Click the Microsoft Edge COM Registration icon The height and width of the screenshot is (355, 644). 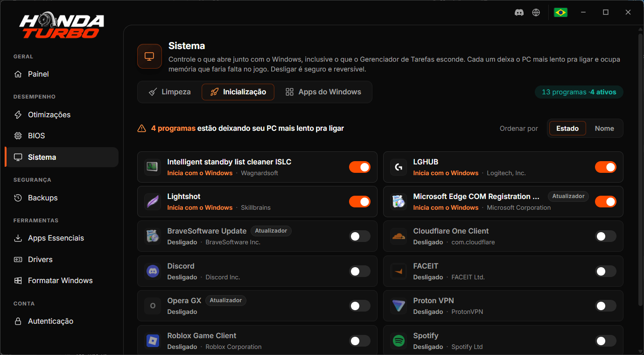399,201
